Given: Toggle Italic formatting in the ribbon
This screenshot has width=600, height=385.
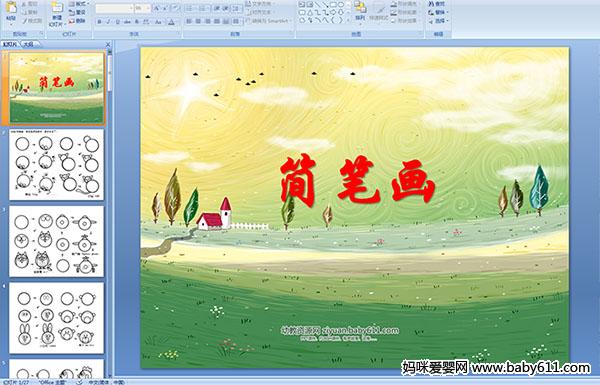Looking at the screenshot, I should pyautogui.click(x=109, y=22).
